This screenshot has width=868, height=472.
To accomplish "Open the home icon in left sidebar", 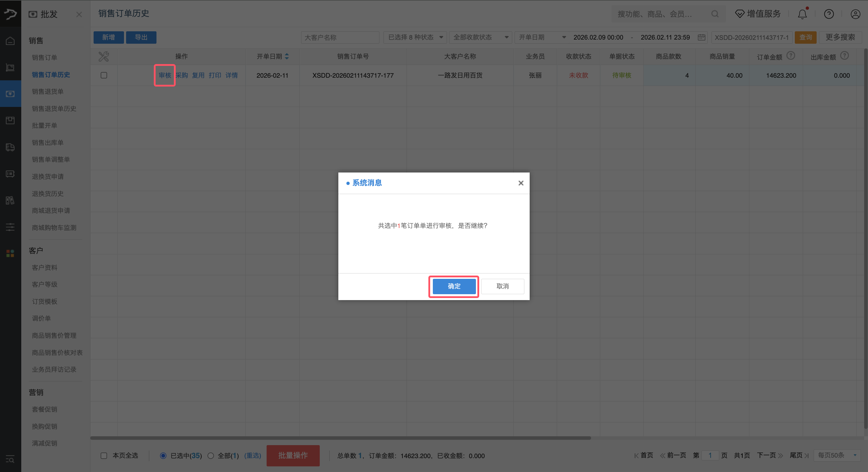I will point(10,41).
